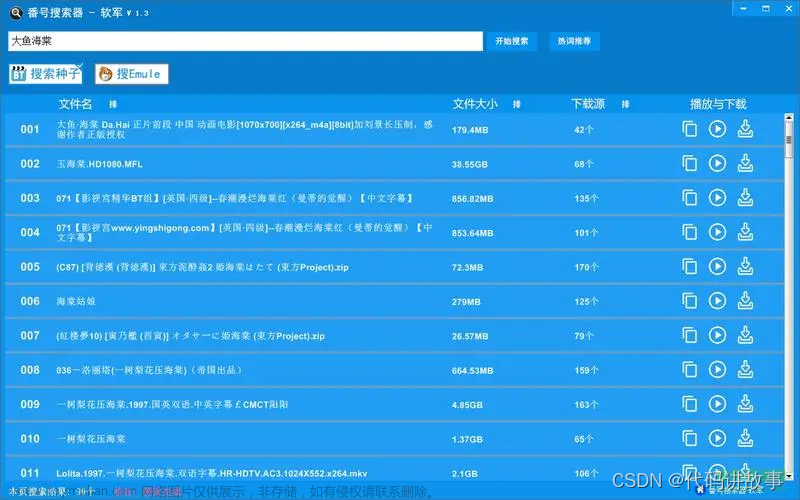Select result 玉海棠.HD1080.MFL
The width and height of the screenshot is (800, 500).
[99, 164]
